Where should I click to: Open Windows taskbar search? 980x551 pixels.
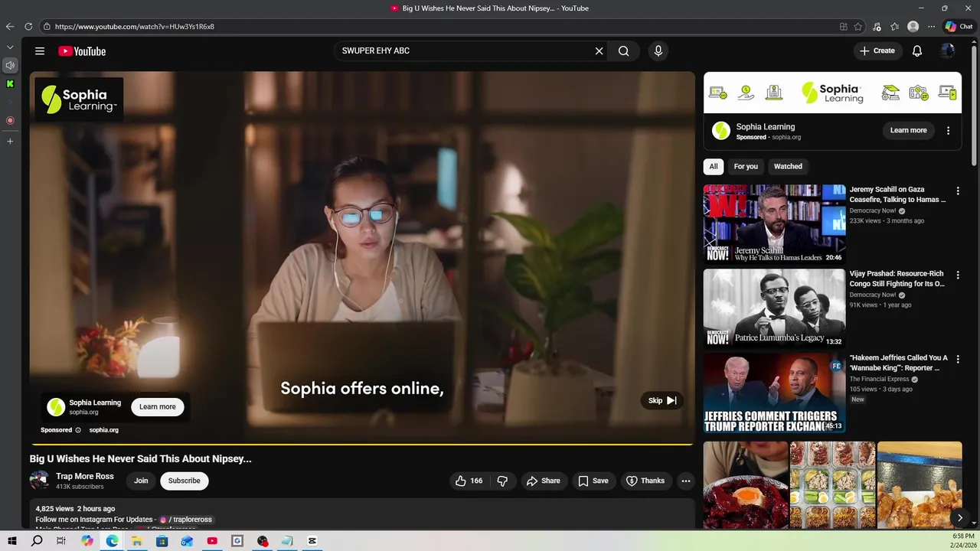pyautogui.click(x=37, y=541)
